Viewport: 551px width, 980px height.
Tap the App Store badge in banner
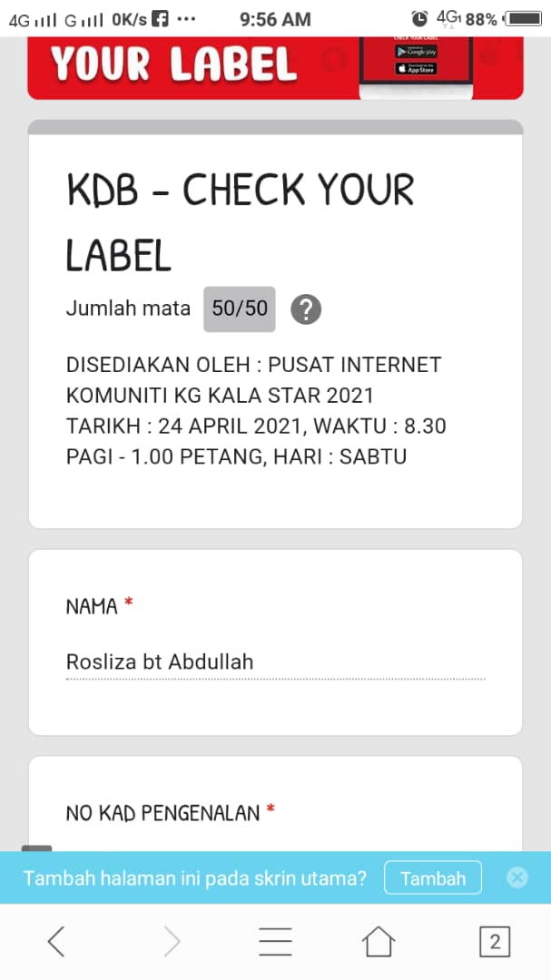click(x=416, y=69)
